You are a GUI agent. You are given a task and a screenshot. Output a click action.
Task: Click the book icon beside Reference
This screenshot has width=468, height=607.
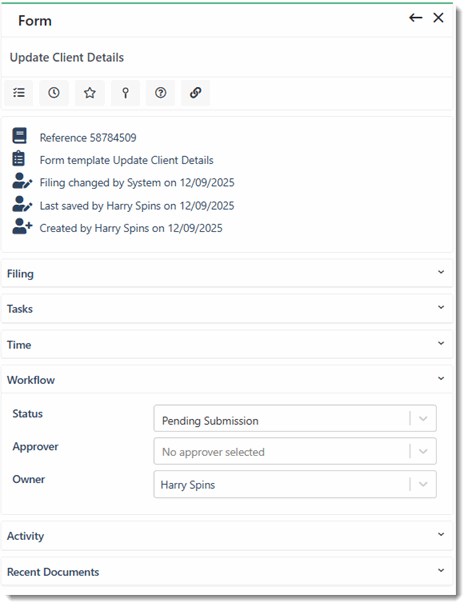(x=19, y=136)
